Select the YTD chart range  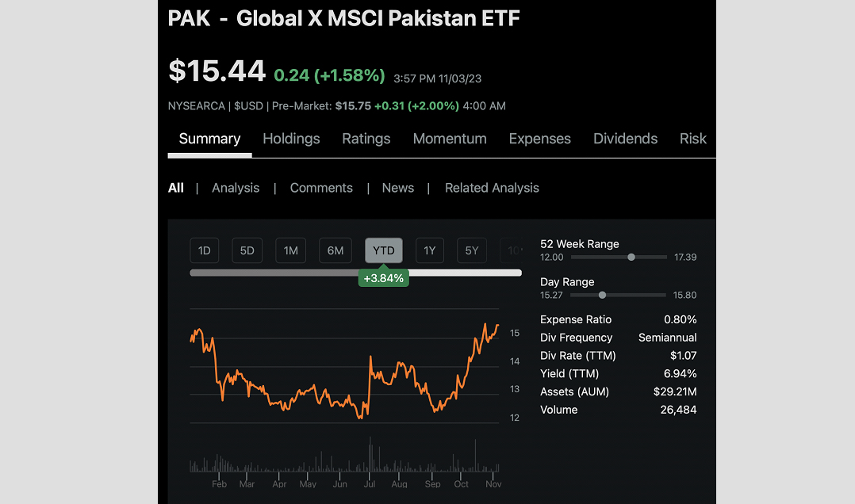coord(384,250)
